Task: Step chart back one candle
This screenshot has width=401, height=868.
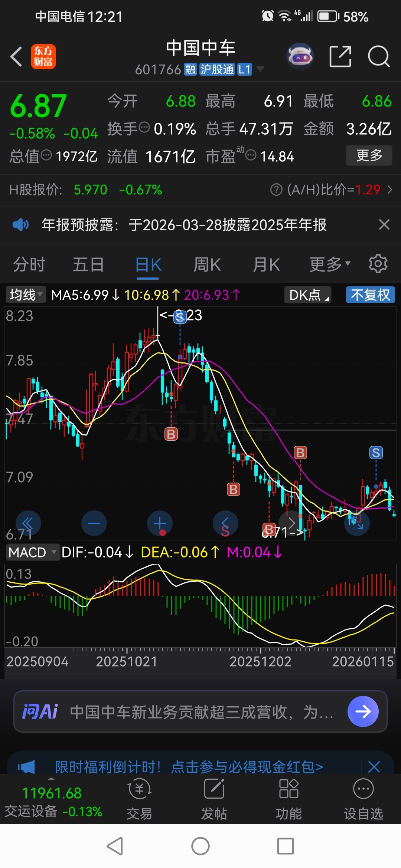Action: coord(225,523)
